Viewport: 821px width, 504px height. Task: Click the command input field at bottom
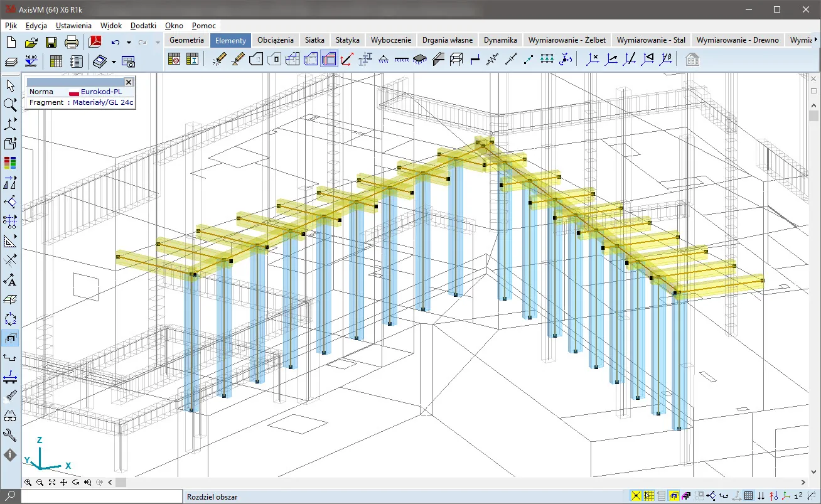click(x=100, y=496)
